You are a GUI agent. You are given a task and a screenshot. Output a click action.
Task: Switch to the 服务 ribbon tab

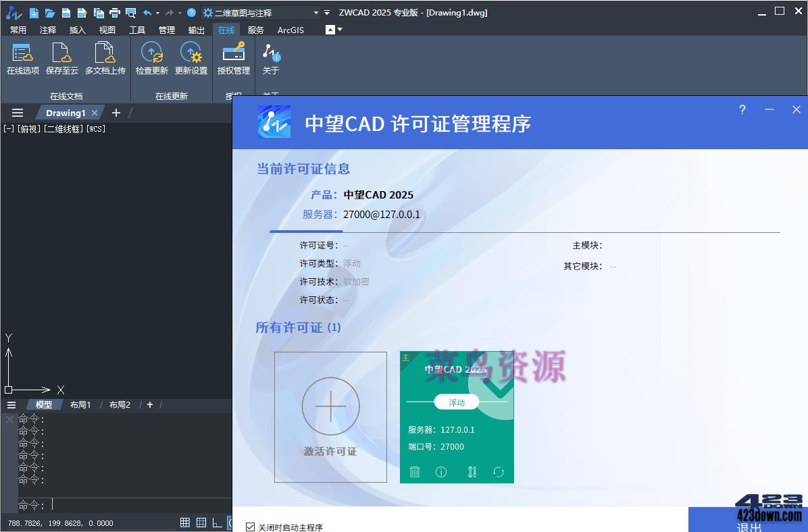[x=260, y=30]
